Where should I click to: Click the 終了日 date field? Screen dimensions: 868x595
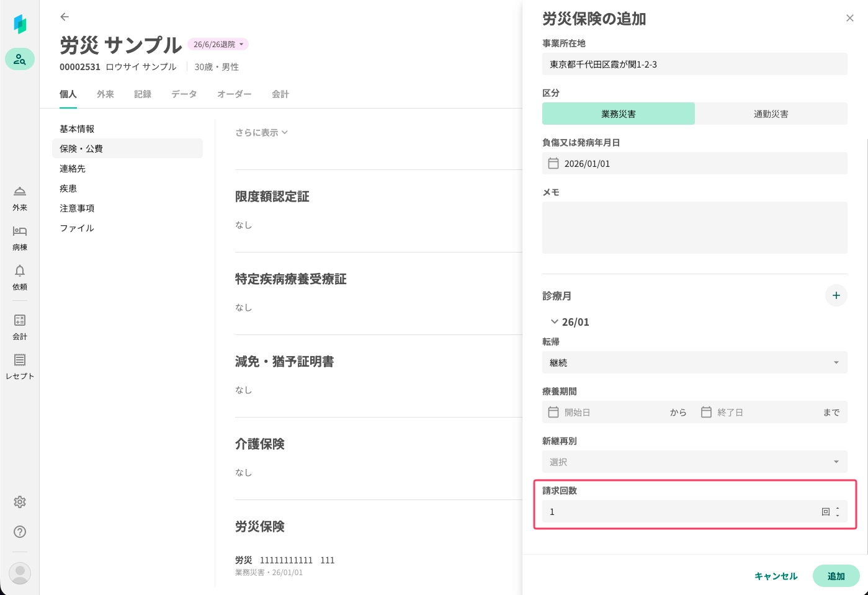[x=757, y=412]
